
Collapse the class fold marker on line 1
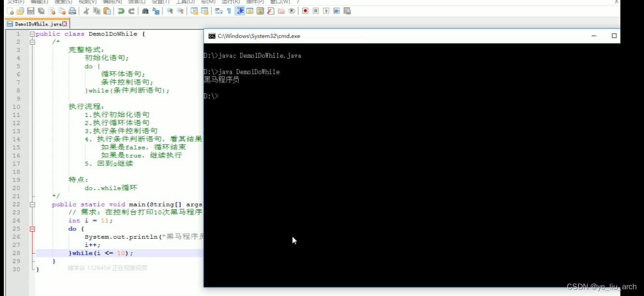32,34
